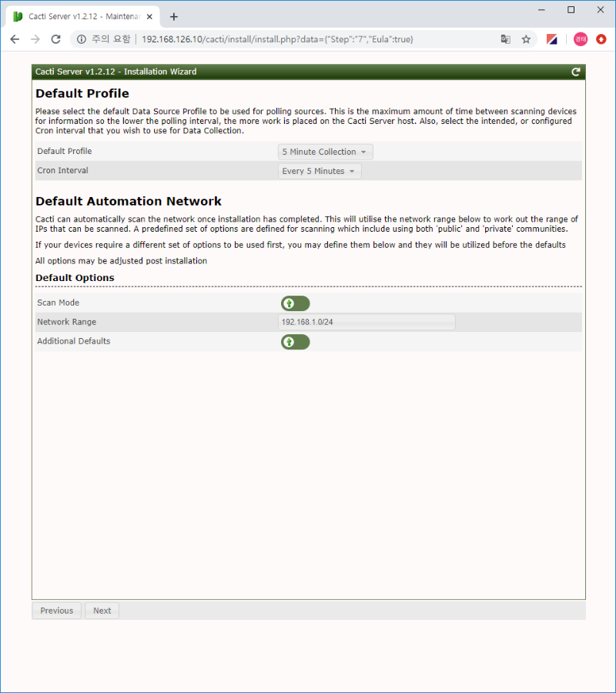616x693 pixels.
Task: Bookmark this page with the star icon
Action: [526, 39]
